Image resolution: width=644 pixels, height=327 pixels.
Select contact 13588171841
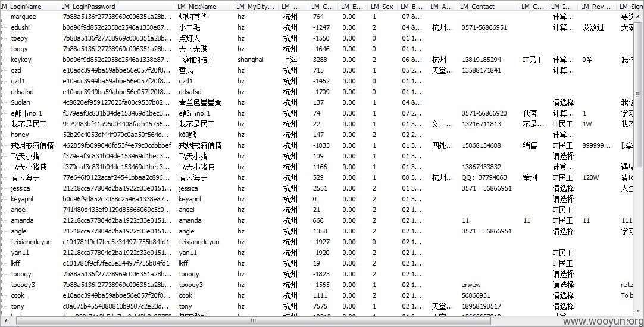pos(482,70)
